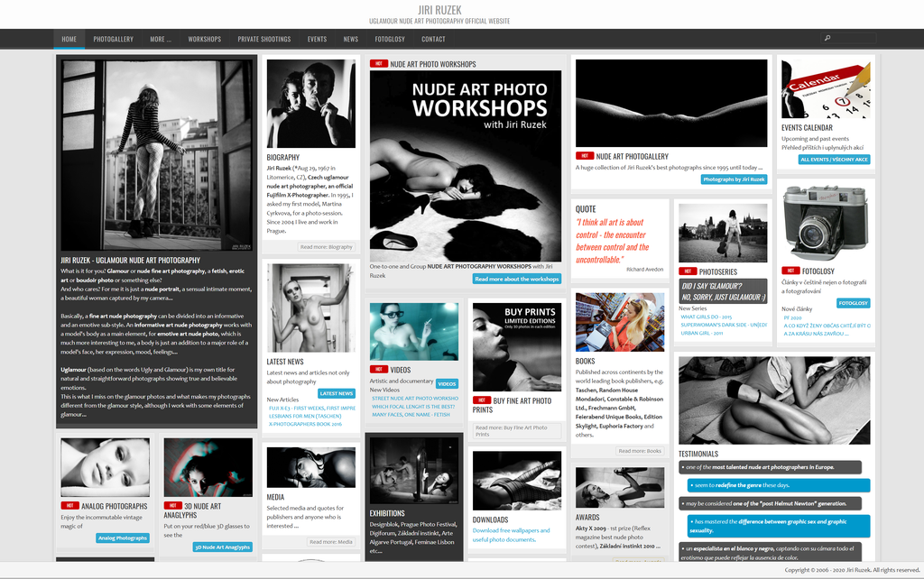Click the Jiri Ruzek site title
Image resolution: width=924 pixels, height=579 pixels.
[x=439, y=10]
